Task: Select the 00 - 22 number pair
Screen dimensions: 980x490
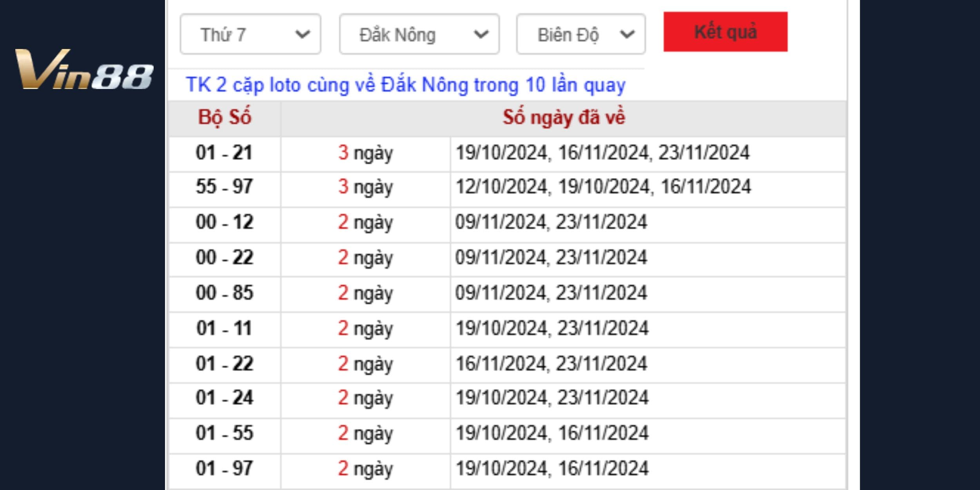Action: (224, 257)
